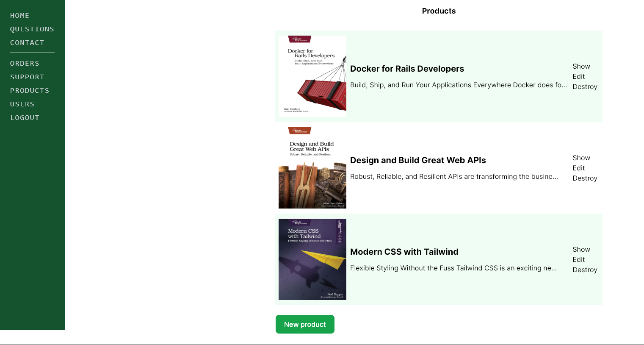The height and width of the screenshot is (345, 644).
Task: Navigate to Orders in the sidebar
Action: tap(25, 64)
